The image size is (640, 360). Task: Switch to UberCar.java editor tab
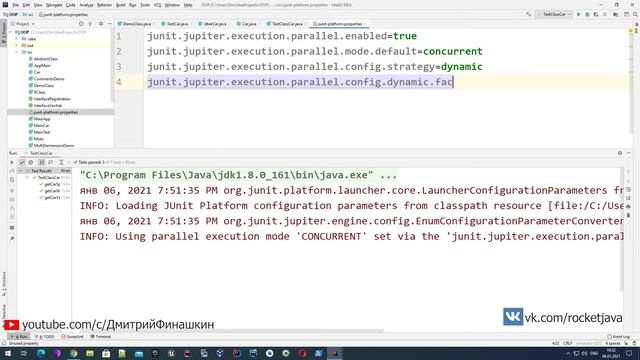(x=214, y=24)
